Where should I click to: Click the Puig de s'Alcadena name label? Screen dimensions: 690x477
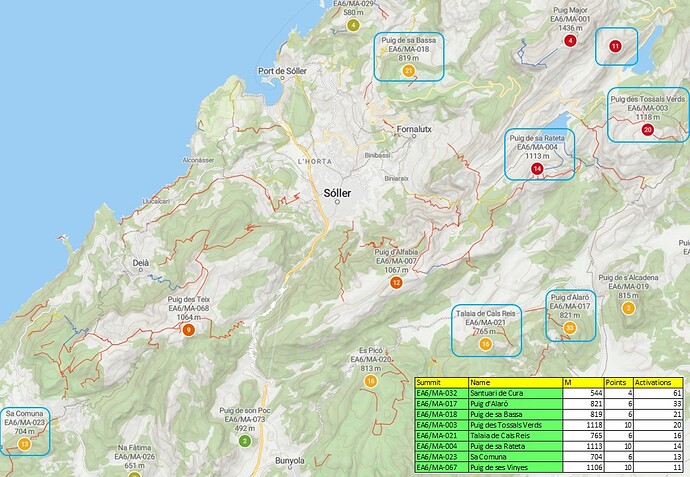click(628, 278)
